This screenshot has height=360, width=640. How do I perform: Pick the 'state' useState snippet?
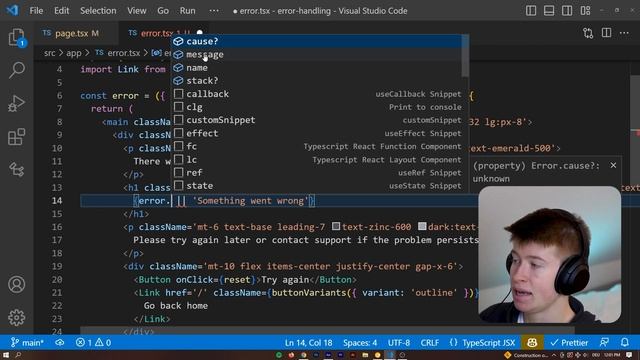point(316,186)
